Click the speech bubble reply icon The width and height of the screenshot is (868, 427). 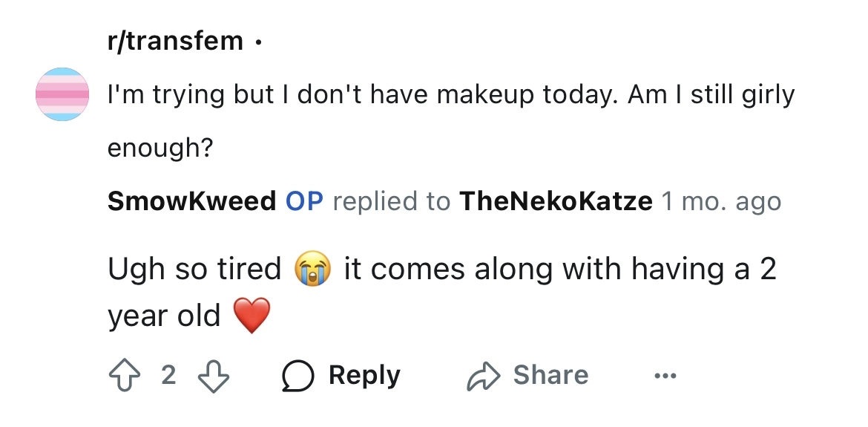point(297,376)
